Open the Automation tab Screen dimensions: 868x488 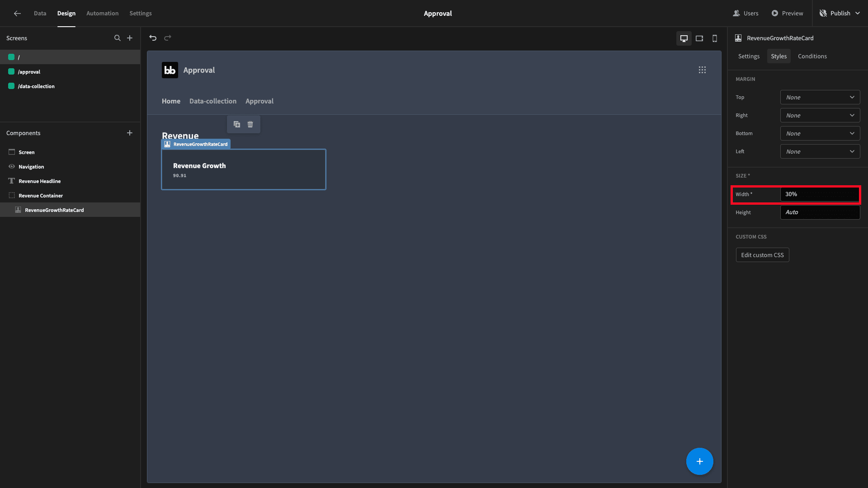point(102,14)
